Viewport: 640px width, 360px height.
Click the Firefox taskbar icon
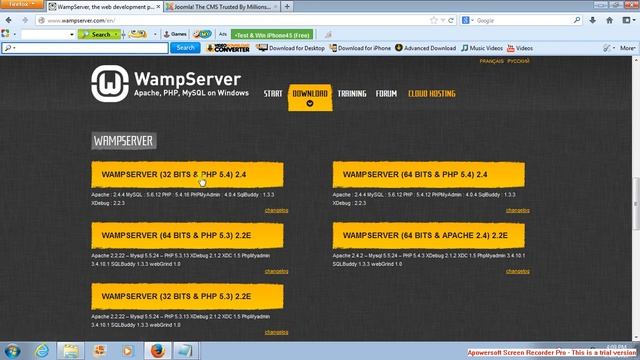point(158,351)
